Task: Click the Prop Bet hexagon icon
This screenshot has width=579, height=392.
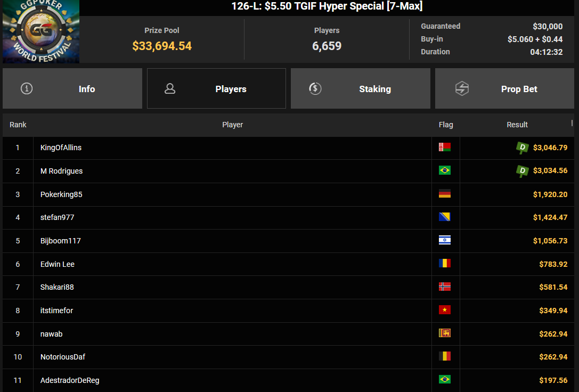Action: (462, 88)
